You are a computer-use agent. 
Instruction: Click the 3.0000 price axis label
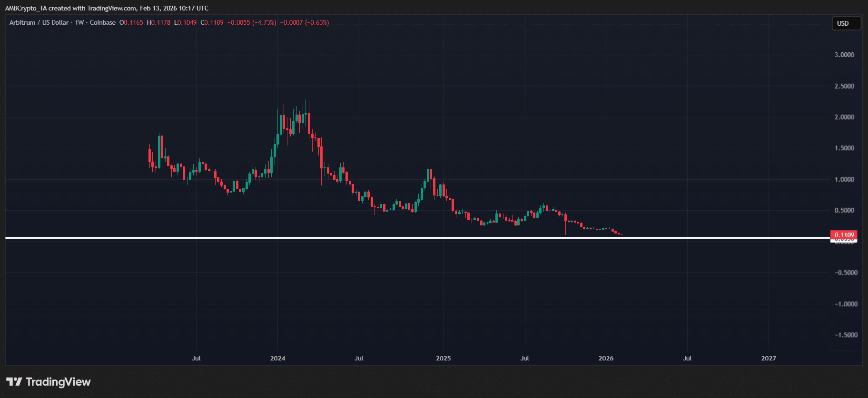[x=844, y=55]
